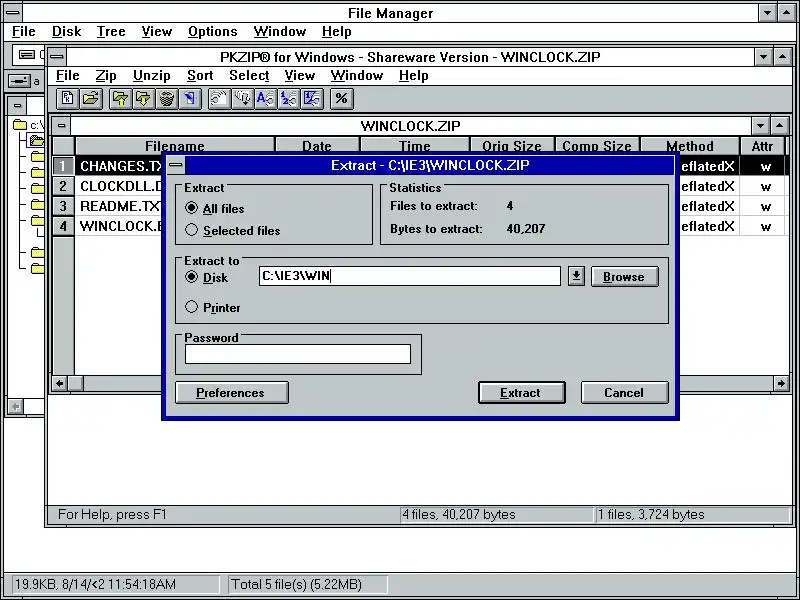Click the blue page toolbar icon beside the wastebasket

pos(190,98)
